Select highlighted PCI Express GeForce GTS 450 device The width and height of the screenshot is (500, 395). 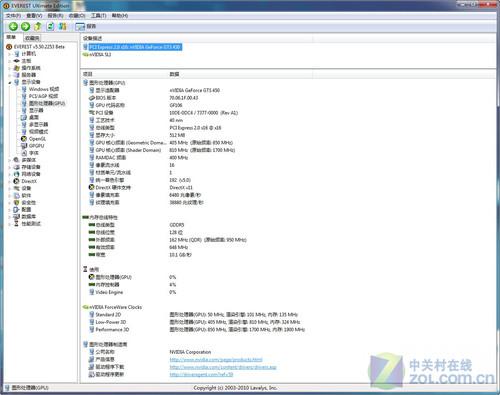tap(135, 47)
